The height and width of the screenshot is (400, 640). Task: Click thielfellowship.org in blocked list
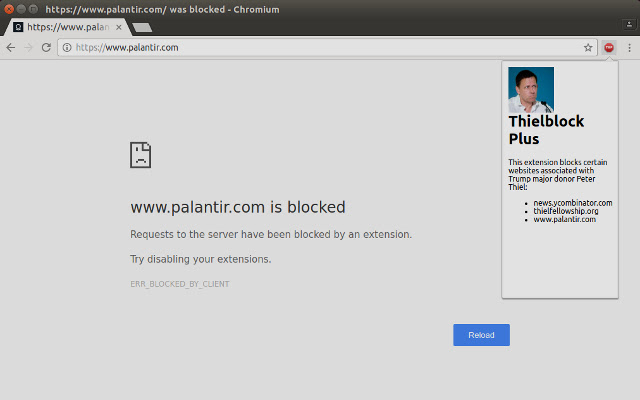(565, 211)
